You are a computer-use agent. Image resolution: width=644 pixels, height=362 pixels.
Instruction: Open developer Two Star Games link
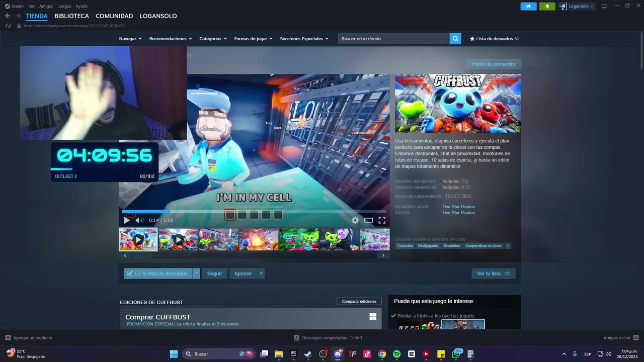click(x=458, y=207)
